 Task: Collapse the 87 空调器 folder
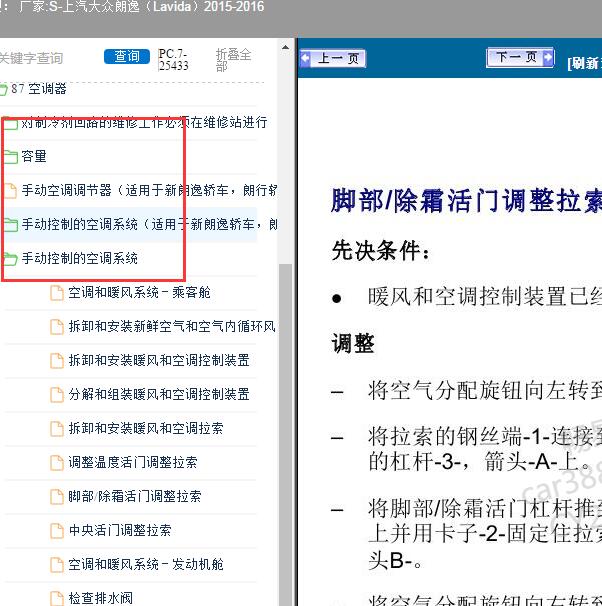[39, 89]
